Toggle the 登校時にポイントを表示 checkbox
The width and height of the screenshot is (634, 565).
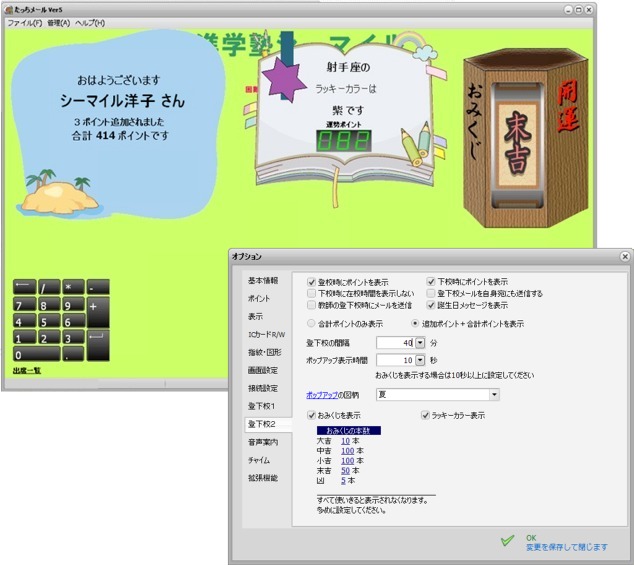(x=312, y=282)
